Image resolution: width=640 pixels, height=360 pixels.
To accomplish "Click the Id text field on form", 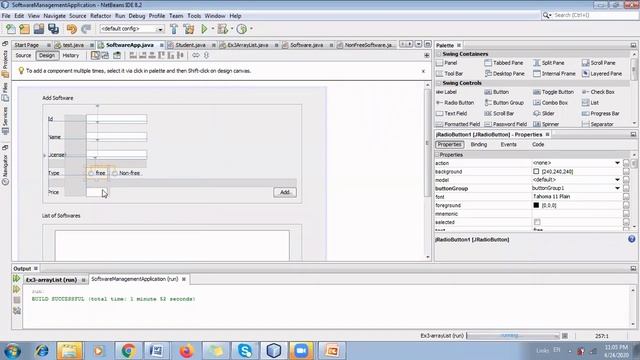I will pyautogui.click(x=117, y=119).
